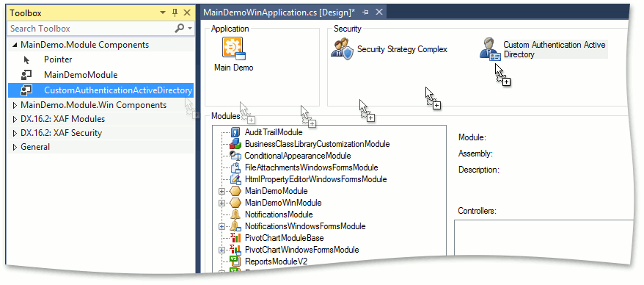Click the PivotChartModuleBase chart icon
This screenshot has height=285, width=644.
point(235,238)
